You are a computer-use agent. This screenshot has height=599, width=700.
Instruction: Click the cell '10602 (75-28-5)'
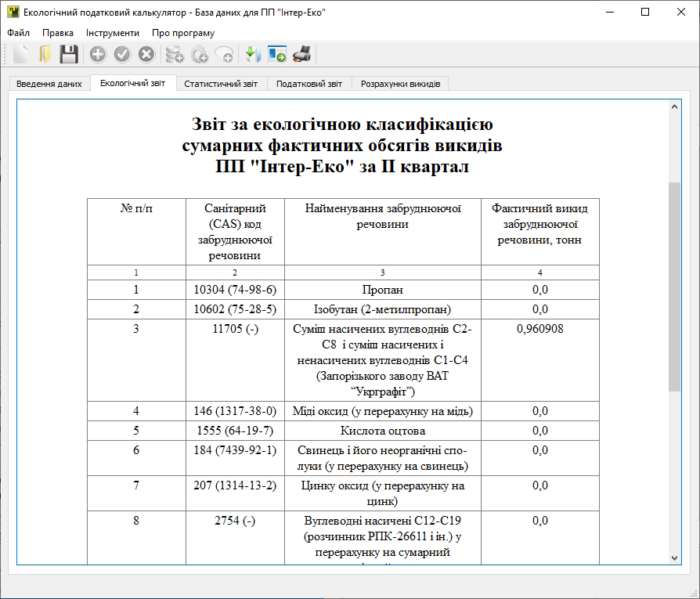(x=235, y=309)
